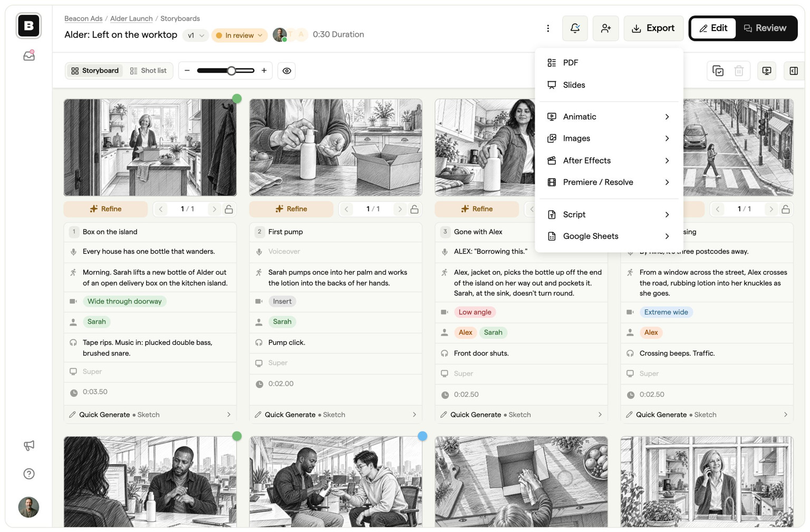Expand the Animatic export submenu
This screenshot has width=810, height=532.
pyautogui.click(x=609, y=117)
